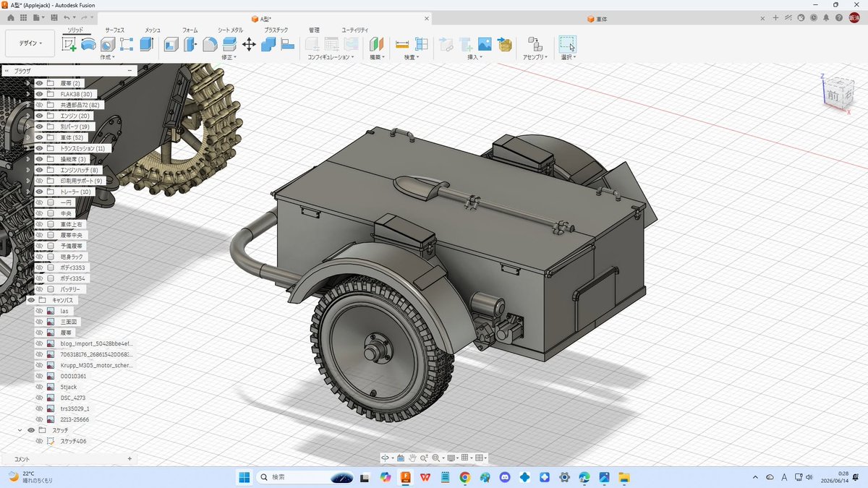Collapse the ブラウザ panel minus button
Viewport: 868px width, 488px height.
point(129,71)
